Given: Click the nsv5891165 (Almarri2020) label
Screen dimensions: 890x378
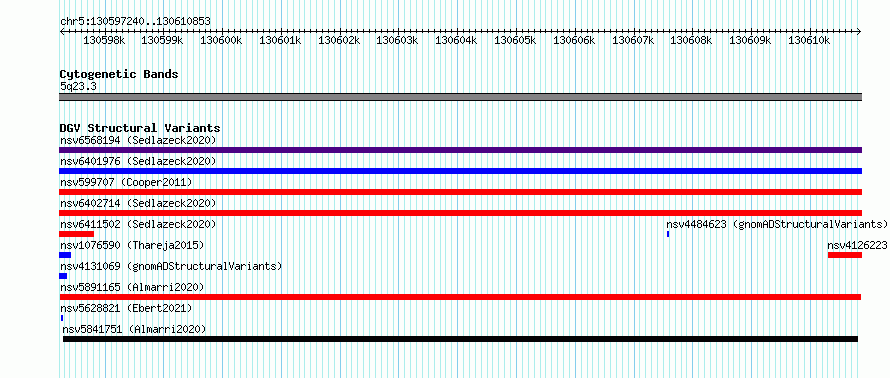Looking at the screenshot, I should click(132, 287).
